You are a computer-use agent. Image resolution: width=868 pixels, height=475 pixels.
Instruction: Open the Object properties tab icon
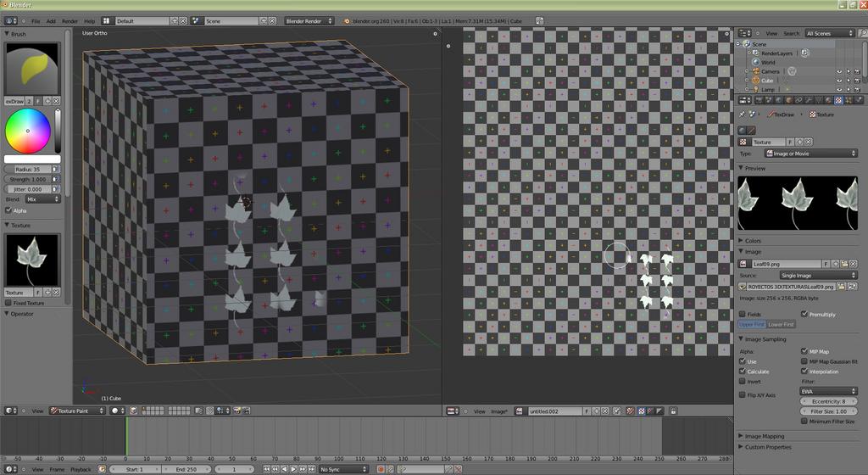[x=789, y=100]
